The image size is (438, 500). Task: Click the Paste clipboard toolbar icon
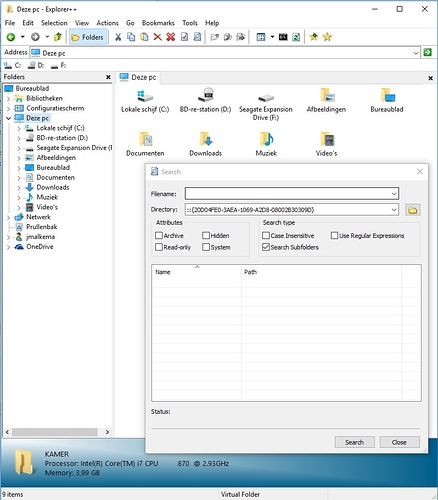pos(144,37)
